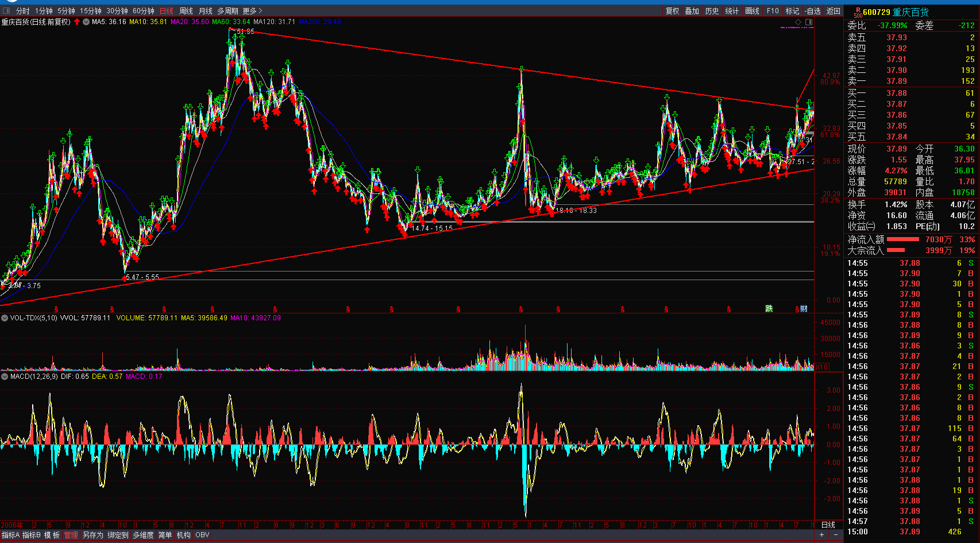This screenshot has width=980, height=543.
Task: Expand the MACD indicator dropdown arrow
Action: tap(5, 377)
